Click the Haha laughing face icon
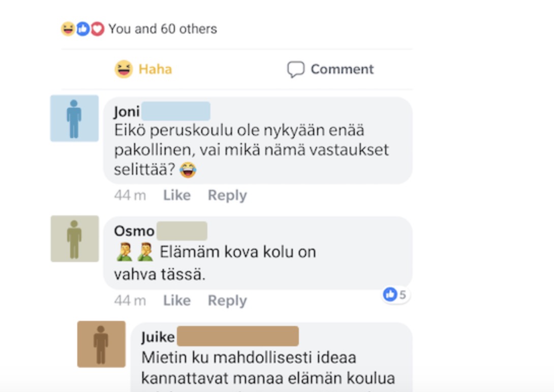554x392 pixels. 124,69
